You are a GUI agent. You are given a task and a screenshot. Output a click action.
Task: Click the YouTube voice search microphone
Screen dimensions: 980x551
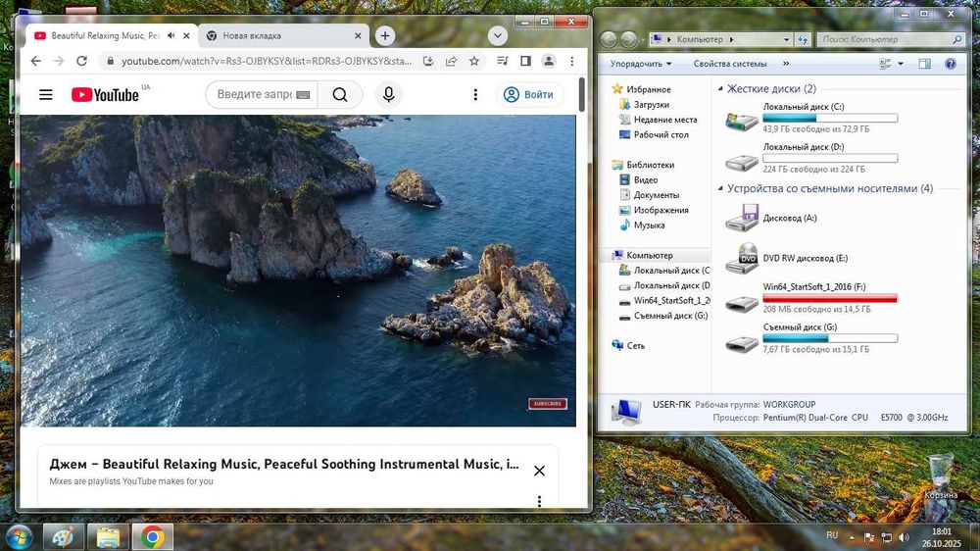point(389,95)
